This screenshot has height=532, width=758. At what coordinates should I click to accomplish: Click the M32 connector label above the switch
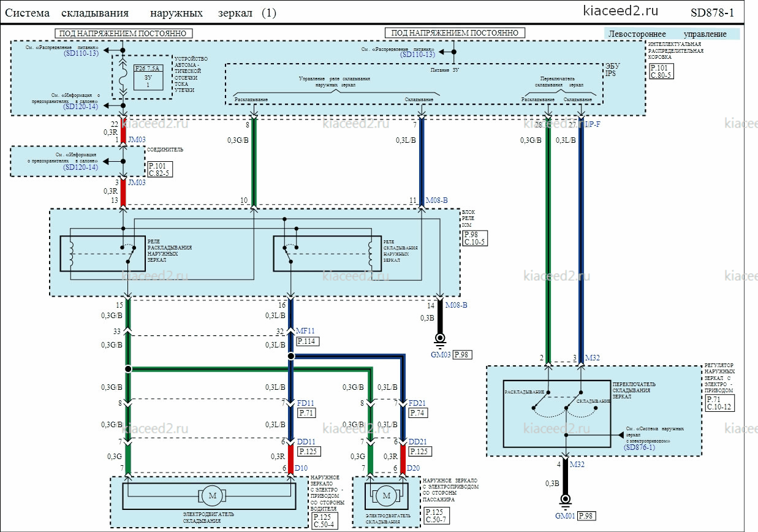[x=591, y=357]
